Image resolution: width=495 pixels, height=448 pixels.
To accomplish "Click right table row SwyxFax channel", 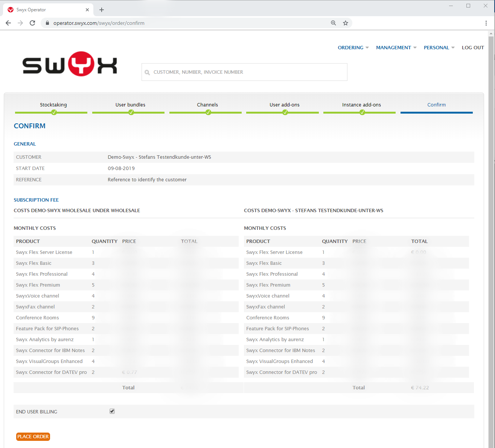I will pos(356,307).
